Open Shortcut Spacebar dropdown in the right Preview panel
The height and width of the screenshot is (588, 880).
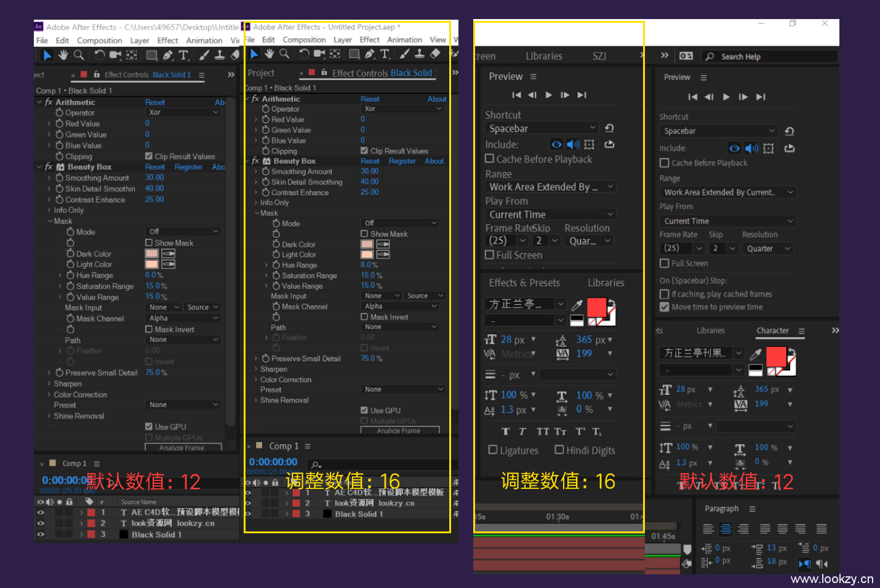point(719,131)
